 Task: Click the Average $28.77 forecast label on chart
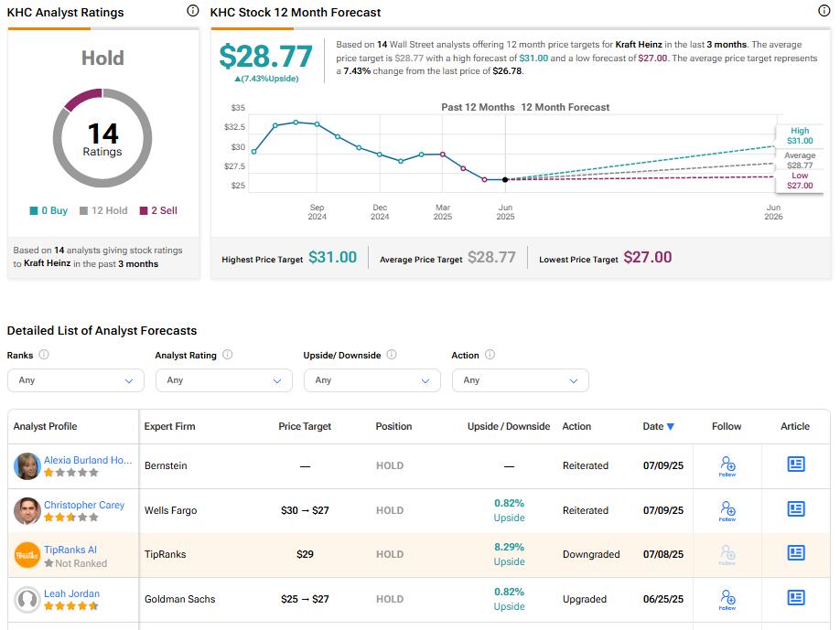[800, 160]
